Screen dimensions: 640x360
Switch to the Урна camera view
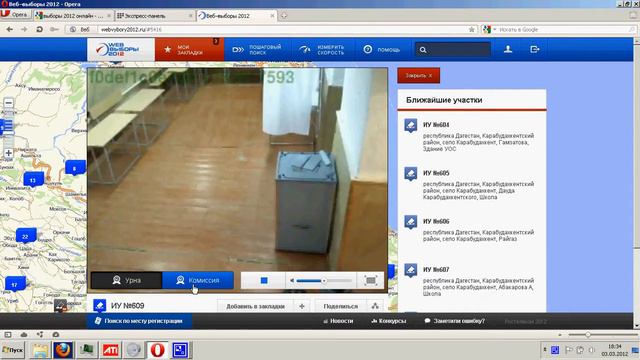(126, 280)
